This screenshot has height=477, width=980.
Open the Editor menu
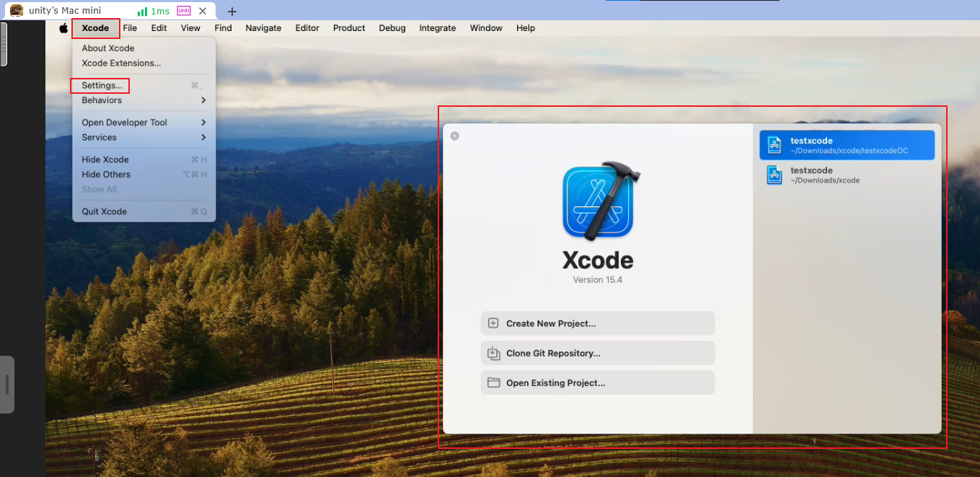pos(307,28)
